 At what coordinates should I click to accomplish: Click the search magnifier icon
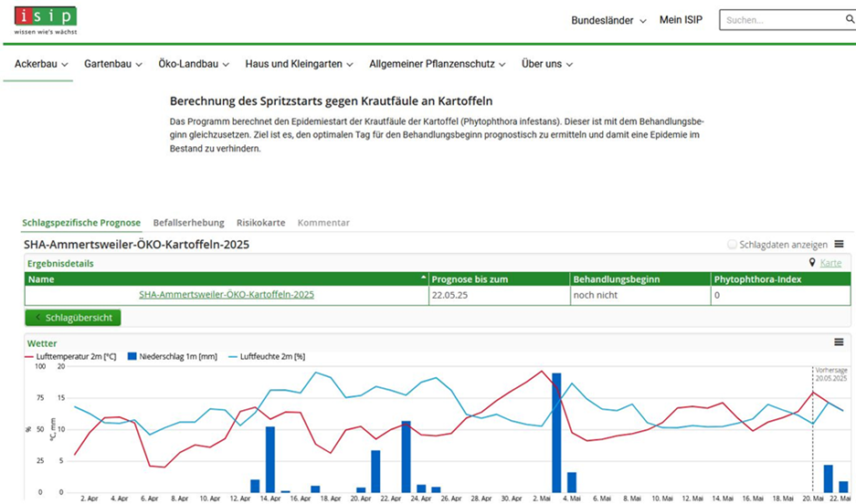[850, 20]
